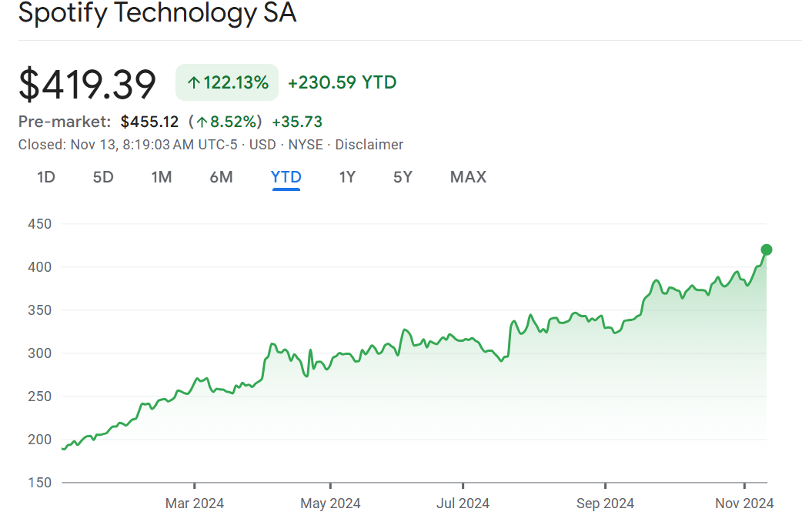Click the Spotify Technology SA heading

pos(157,14)
